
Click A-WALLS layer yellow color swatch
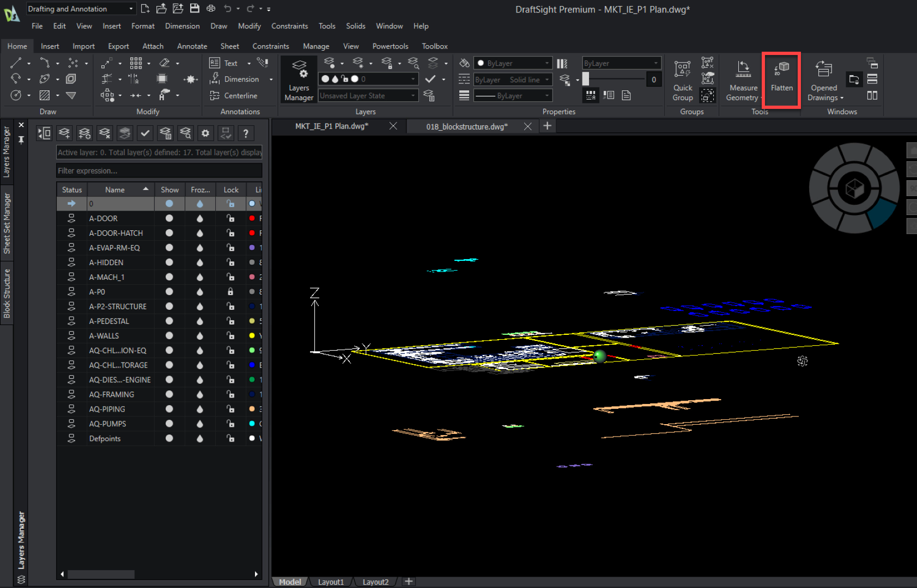(x=252, y=335)
